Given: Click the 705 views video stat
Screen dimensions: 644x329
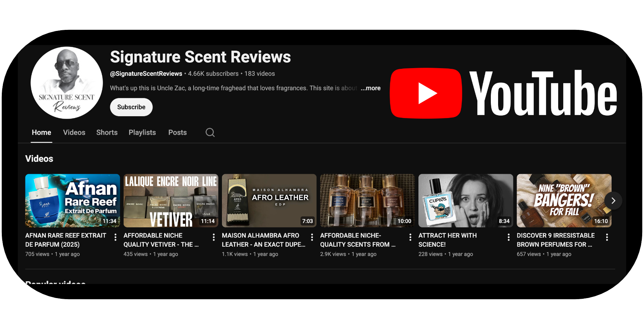Looking at the screenshot, I should (37, 254).
